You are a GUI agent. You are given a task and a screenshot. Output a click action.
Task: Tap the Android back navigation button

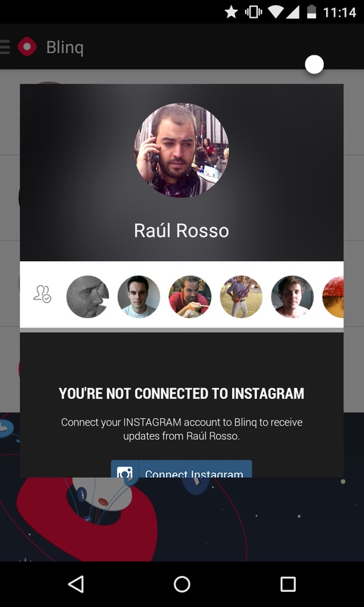(x=75, y=584)
